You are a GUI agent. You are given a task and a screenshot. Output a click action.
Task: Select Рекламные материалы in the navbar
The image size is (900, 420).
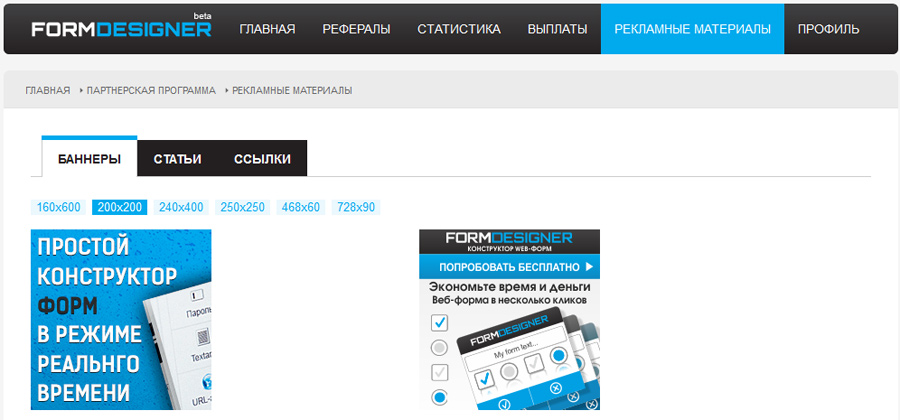click(x=692, y=29)
